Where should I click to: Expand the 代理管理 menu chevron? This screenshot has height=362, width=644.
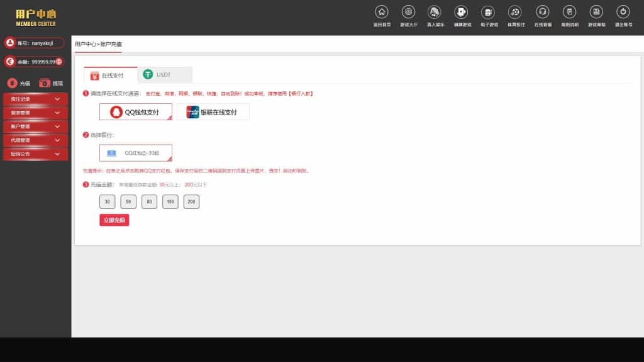(57, 140)
